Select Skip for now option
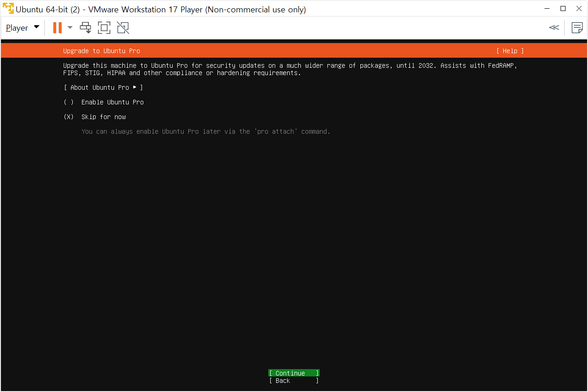588x392 pixels. (95, 117)
